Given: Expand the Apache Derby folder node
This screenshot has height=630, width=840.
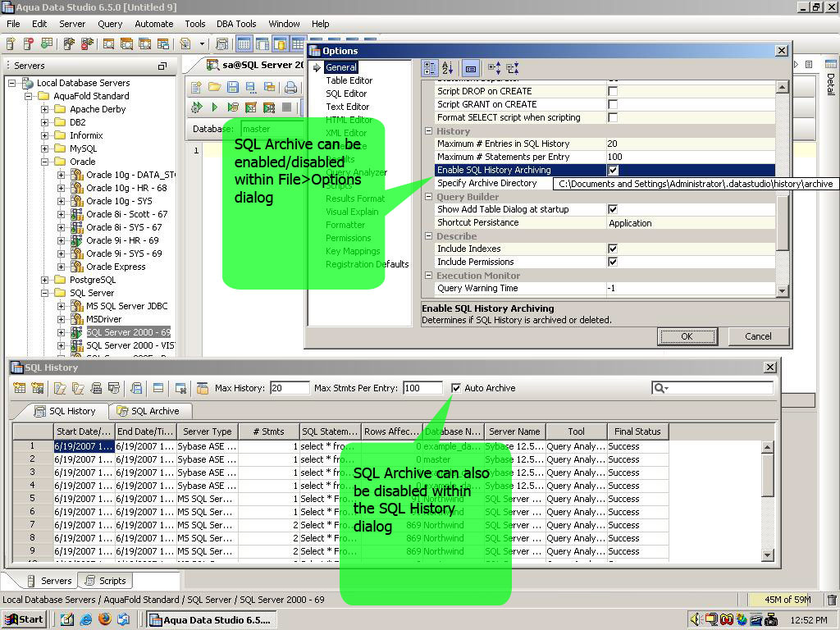Looking at the screenshot, I should pos(45,109).
